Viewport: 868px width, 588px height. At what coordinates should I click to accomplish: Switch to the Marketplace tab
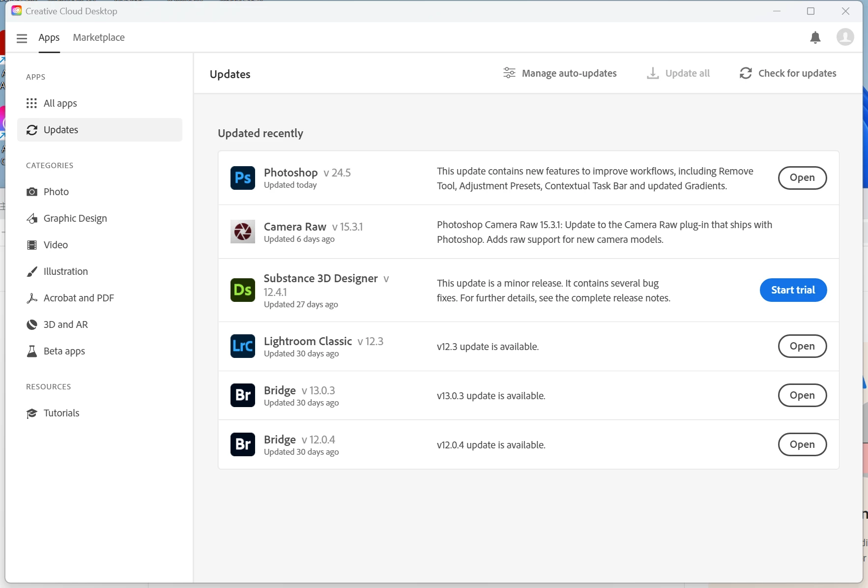pos(99,37)
